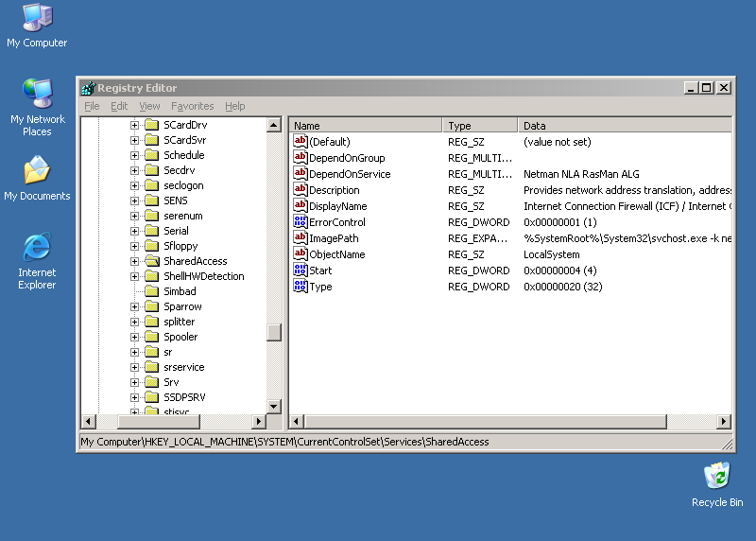Viewport: 756px width, 541px height.
Task: Select the Recycle Bin desktop icon
Action: (717, 484)
